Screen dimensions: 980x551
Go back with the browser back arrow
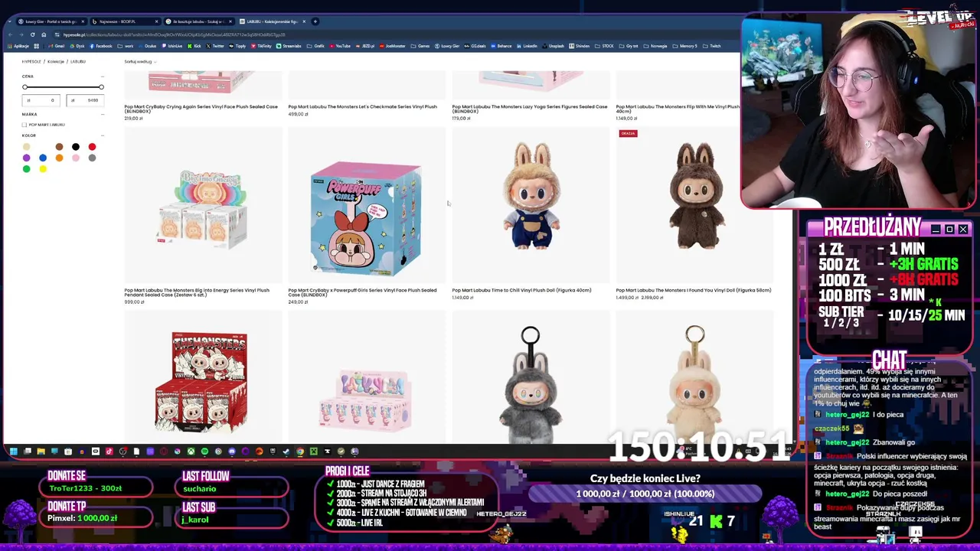click(10, 34)
